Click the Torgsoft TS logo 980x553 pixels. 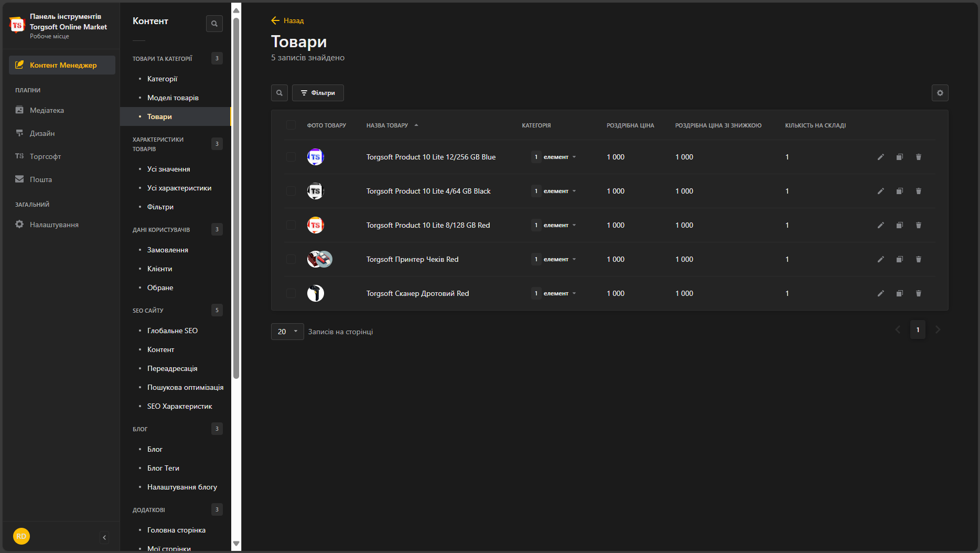tap(17, 25)
